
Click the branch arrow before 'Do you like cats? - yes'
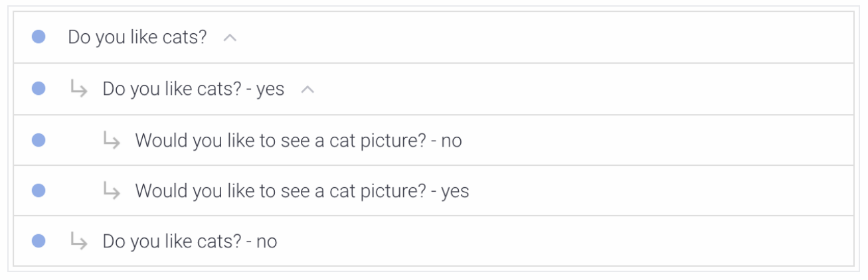79,89
